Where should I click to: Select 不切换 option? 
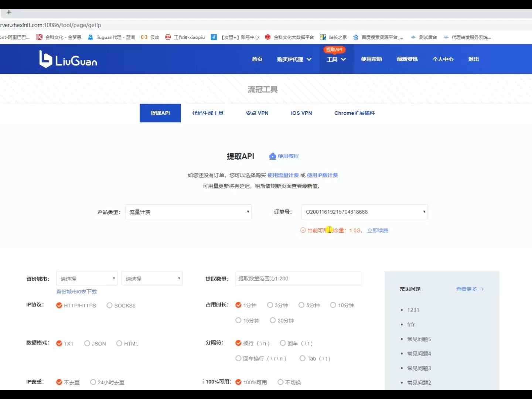pos(289,382)
